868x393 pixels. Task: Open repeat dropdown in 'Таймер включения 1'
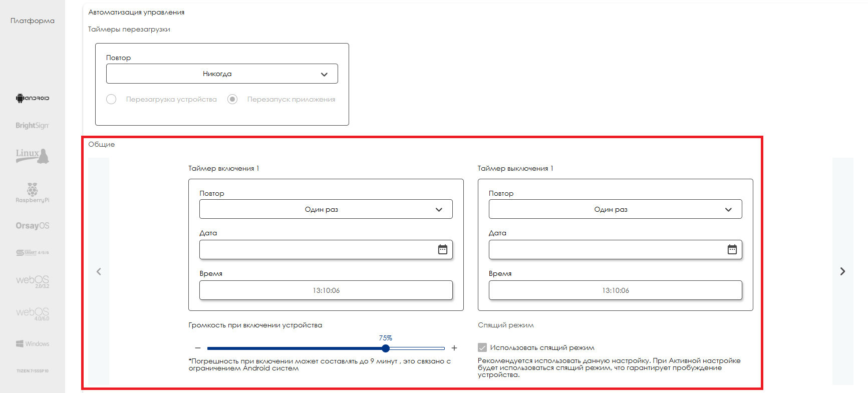[x=326, y=209]
